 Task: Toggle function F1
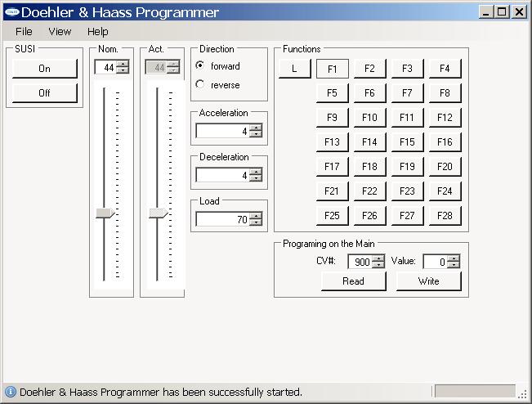tap(332, 69)
